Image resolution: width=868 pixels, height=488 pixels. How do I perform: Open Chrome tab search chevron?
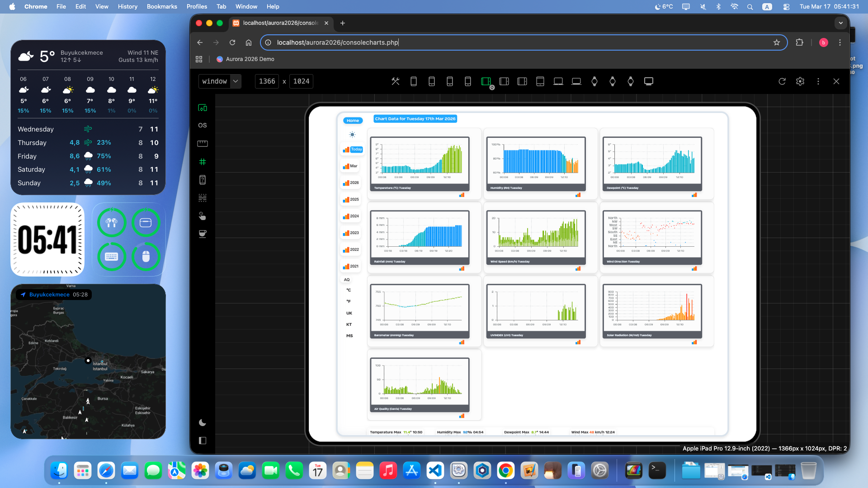(840, 23)
